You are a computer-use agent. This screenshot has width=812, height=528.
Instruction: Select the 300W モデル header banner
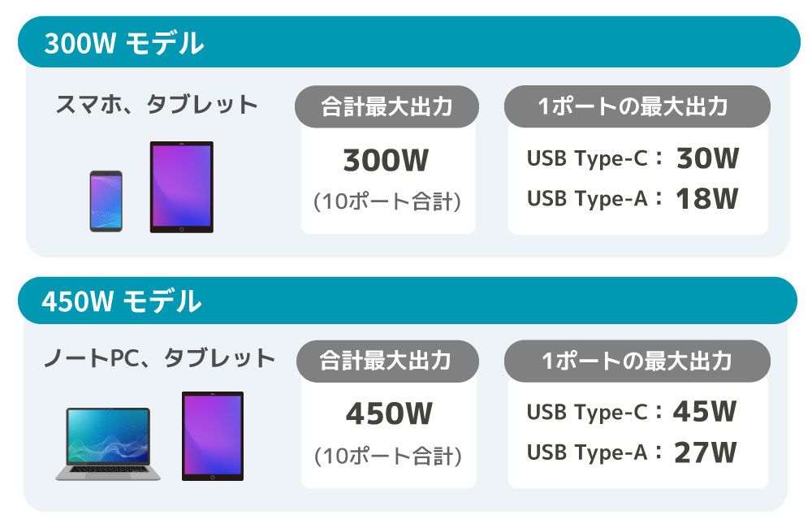pos(409,42)
